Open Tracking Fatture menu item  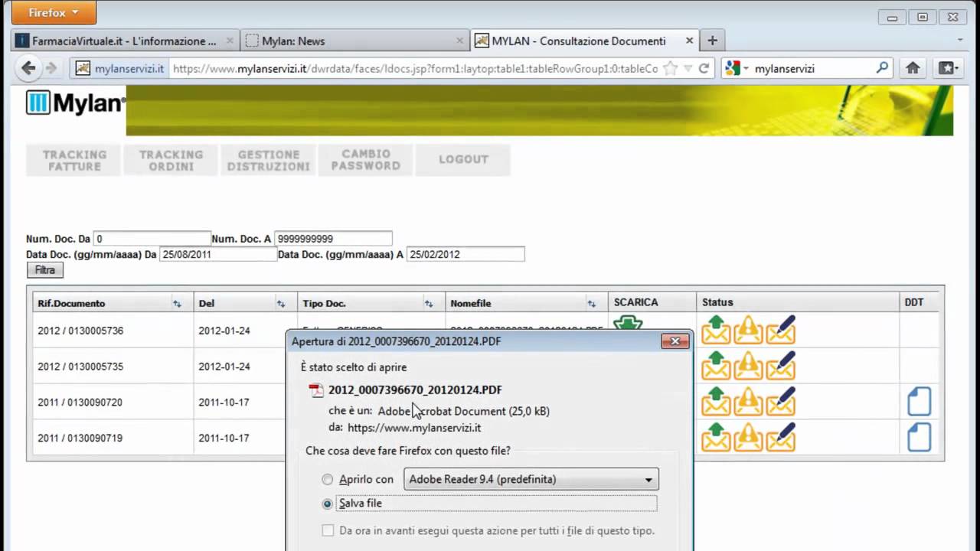point(74,160)
